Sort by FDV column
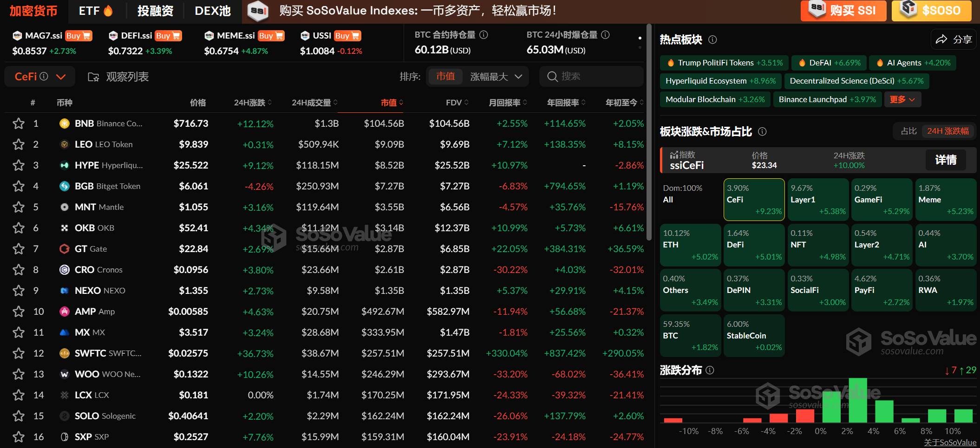980x448 pixels. pos(457,103)
